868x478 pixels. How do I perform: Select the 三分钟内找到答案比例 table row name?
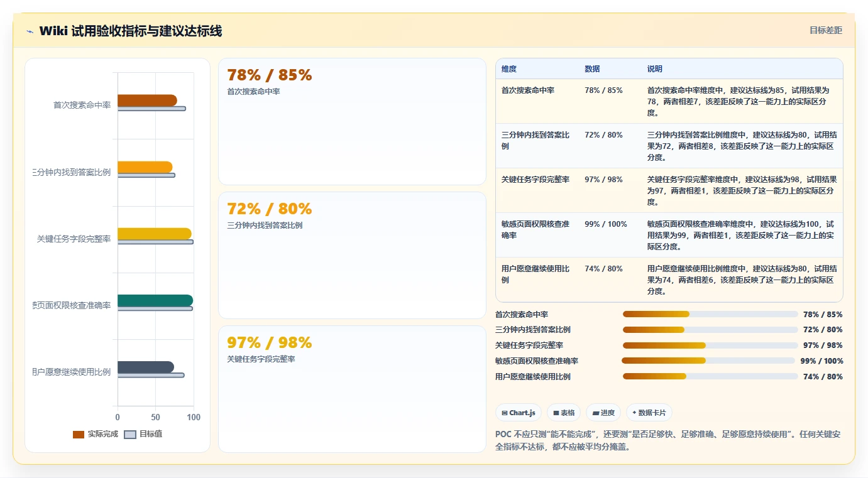(x=536, y=141)
